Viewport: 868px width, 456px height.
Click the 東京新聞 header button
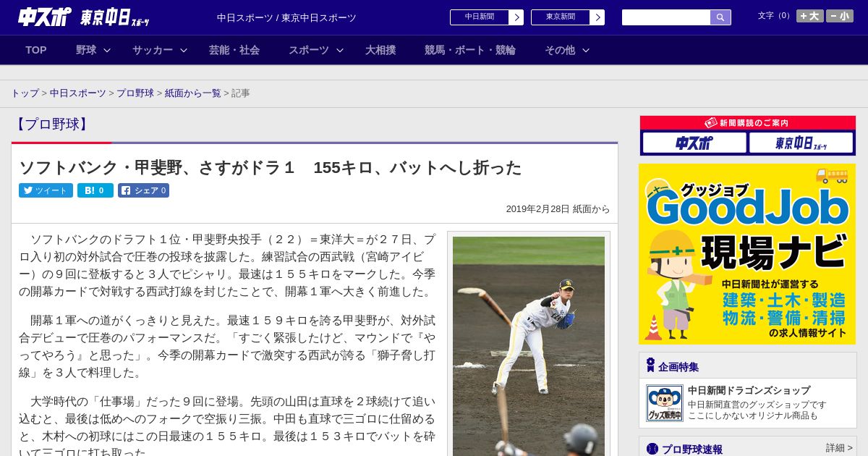pyautogui.click(x=561, y=17)
